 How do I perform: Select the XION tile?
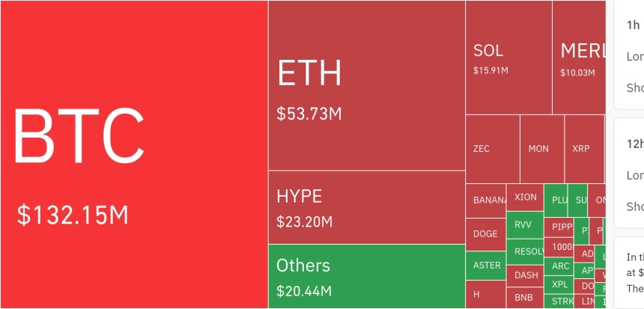[x=525, y=198]
